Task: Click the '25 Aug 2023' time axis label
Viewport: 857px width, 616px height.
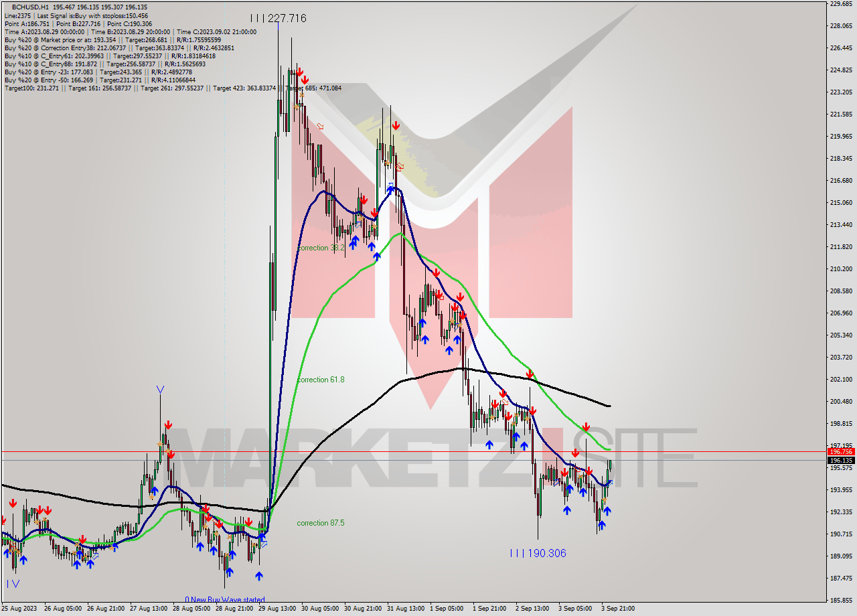Action: (20, 609)
